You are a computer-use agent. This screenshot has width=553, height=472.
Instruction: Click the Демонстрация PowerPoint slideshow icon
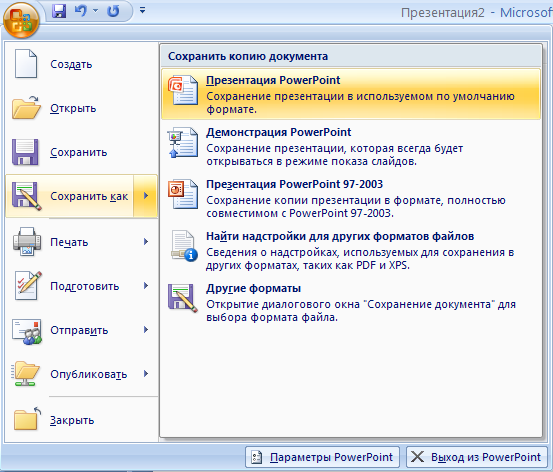(183, 143)
